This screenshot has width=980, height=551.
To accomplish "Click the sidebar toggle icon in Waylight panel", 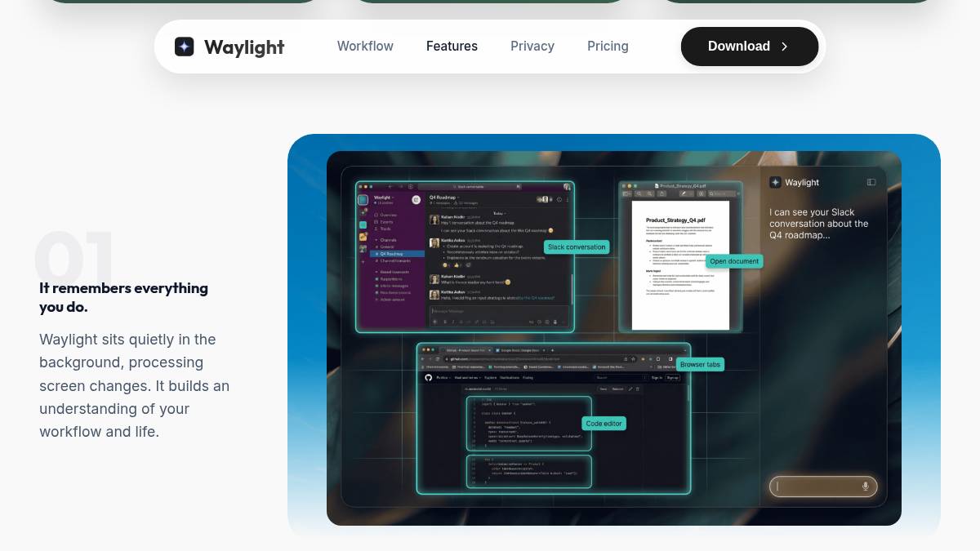I will pyautogui.click(x=871, y=183).
